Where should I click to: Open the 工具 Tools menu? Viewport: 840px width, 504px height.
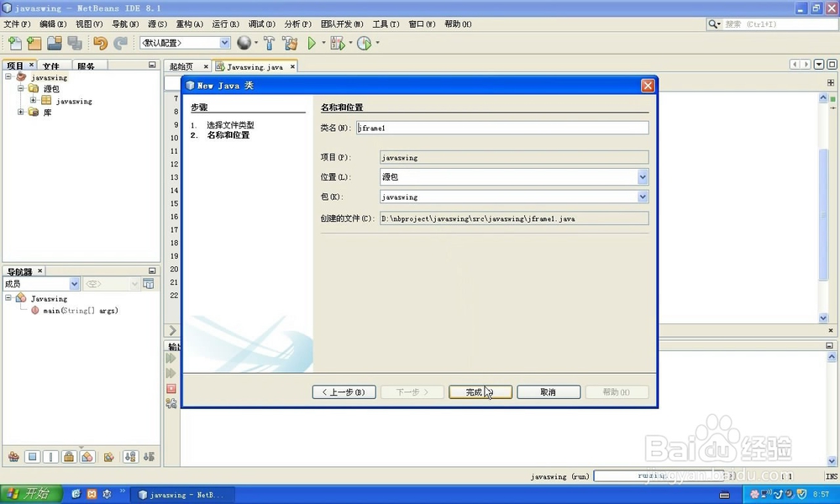tap(386, 24)
